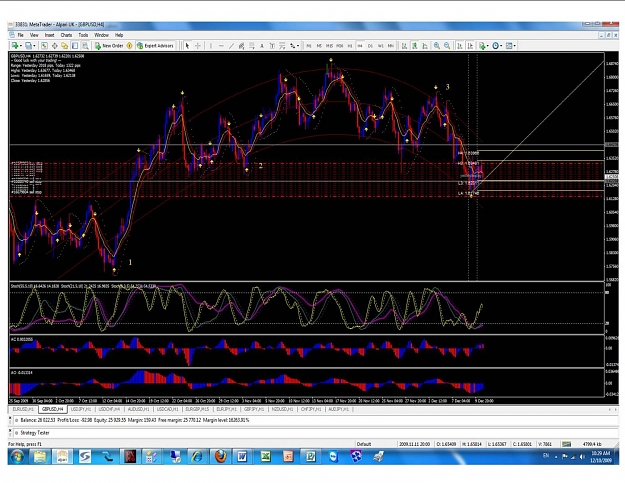Viewport: 625px width, 483px height.
Task: Switch to the EURUSD,H1 chart tab
Action: click(23, 409)
